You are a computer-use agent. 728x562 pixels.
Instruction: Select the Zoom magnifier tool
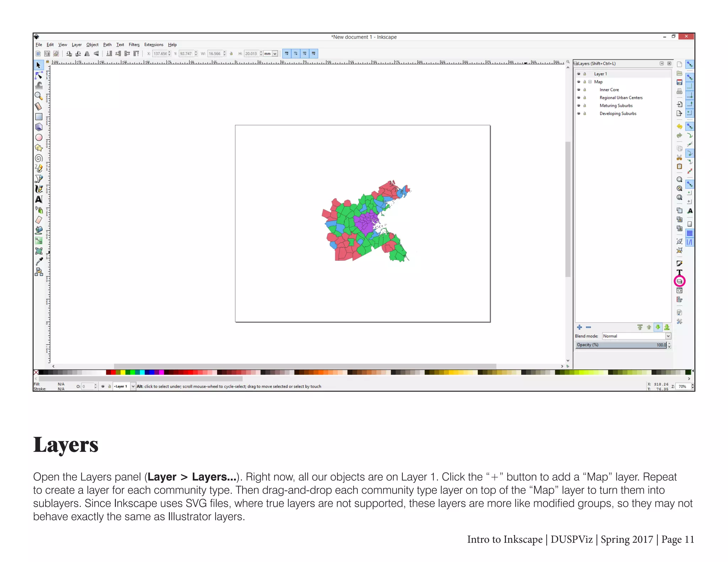[38, 96]
